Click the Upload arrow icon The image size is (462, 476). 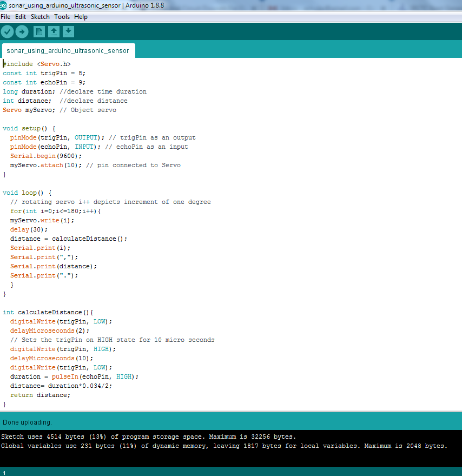22,31
